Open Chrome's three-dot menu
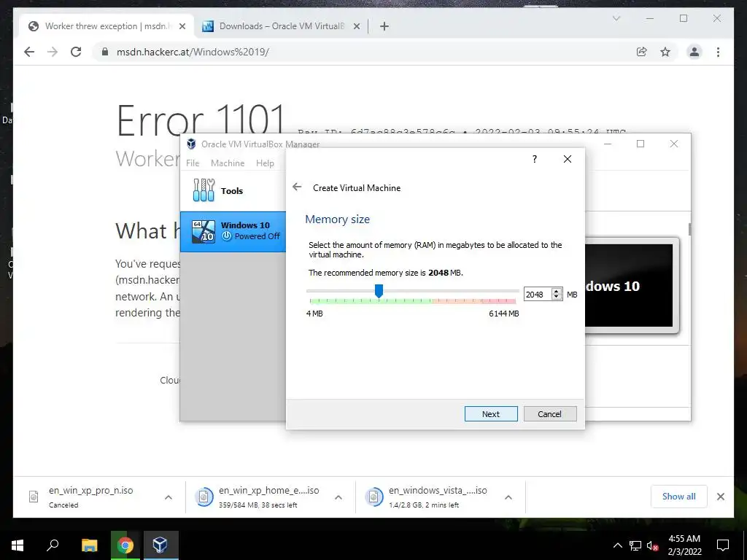747x560 pixels. 718,52
